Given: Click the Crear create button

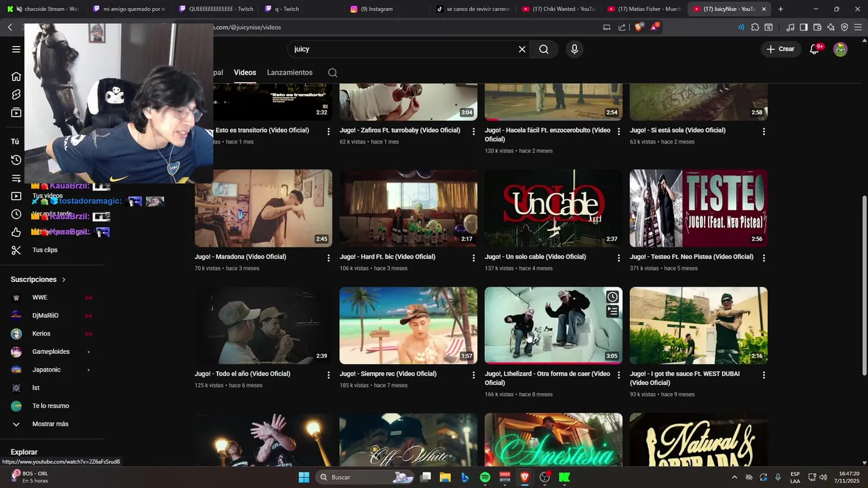Looking at the screenshot, I should [780, 49].
